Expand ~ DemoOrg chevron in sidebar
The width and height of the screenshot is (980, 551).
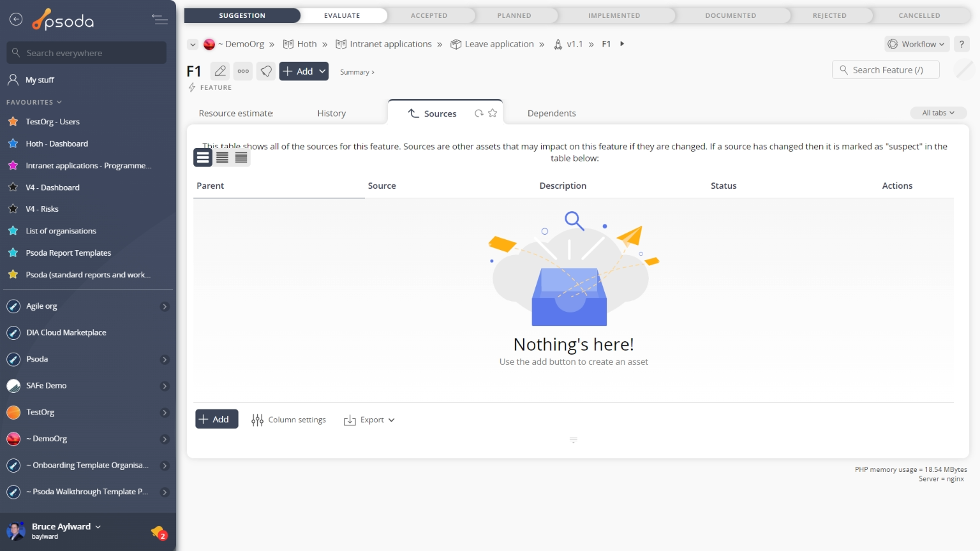(x=165, y=439)
